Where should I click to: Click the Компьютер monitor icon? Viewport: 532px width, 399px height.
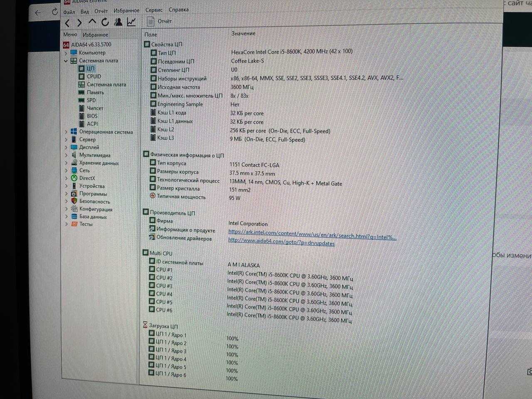(74, 53)
